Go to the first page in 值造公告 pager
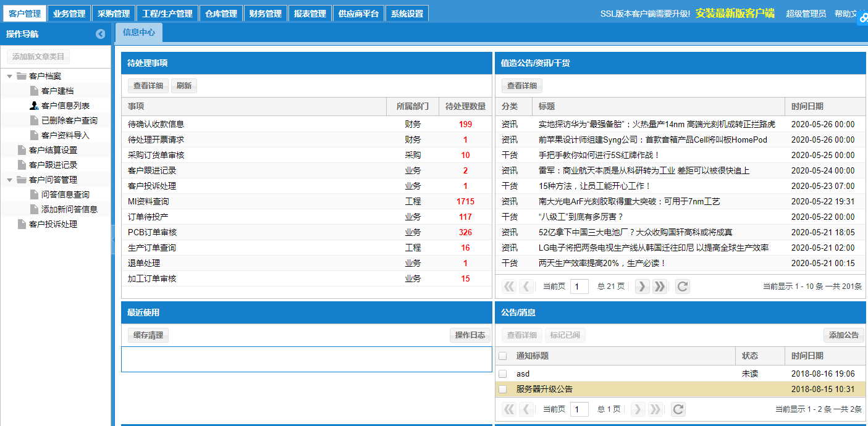Screen dimensions: 868x426 coord(509,286)
